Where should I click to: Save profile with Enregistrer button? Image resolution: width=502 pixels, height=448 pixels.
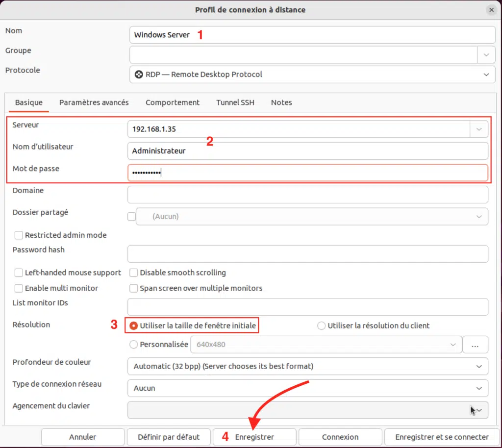coord(254,437)
